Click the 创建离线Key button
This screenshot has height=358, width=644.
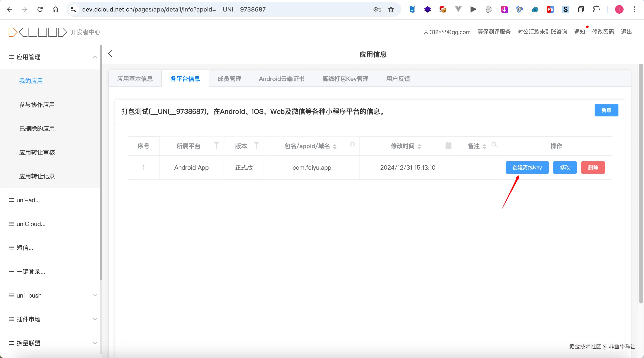(x=527, y=167)
